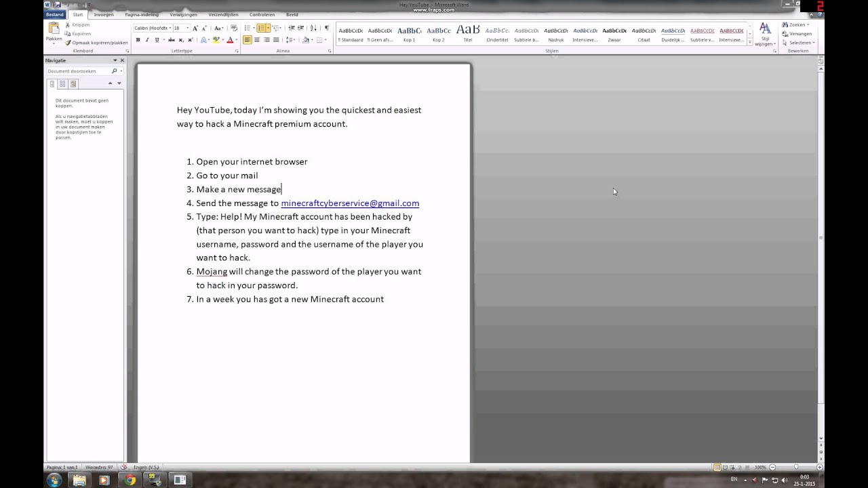Viewport: 868px width, 488px height.
Task: Switch to the Pagina-indeling tab
Action: (142, 14)
